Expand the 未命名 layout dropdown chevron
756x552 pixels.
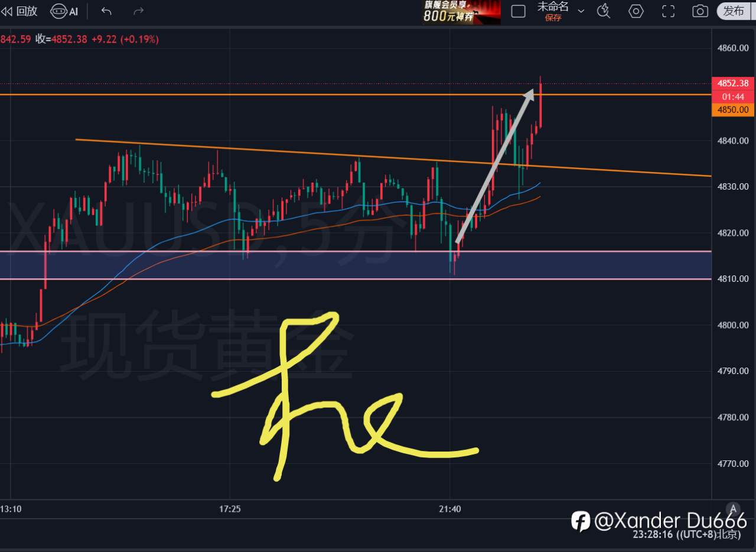tap(581, 11)
